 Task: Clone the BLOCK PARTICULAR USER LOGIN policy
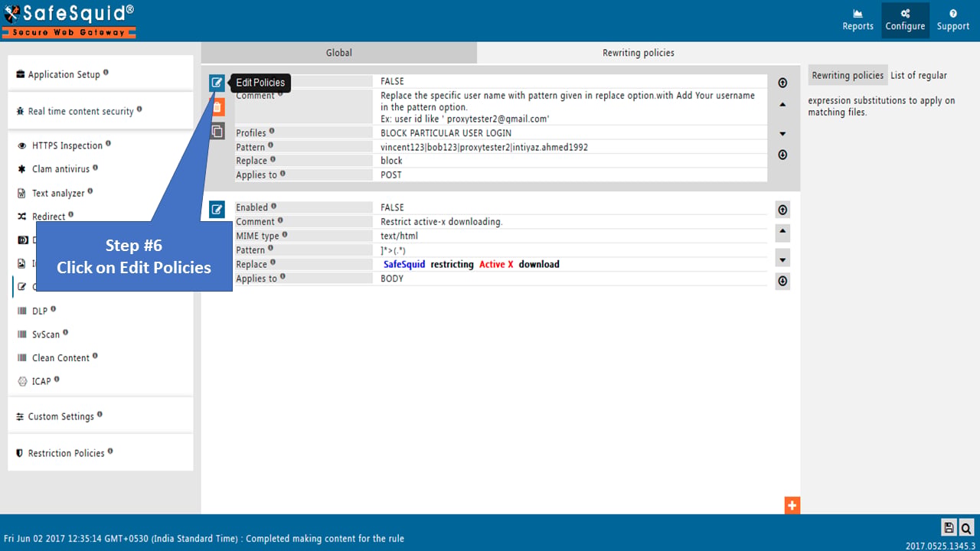click(x=217, y=131)
